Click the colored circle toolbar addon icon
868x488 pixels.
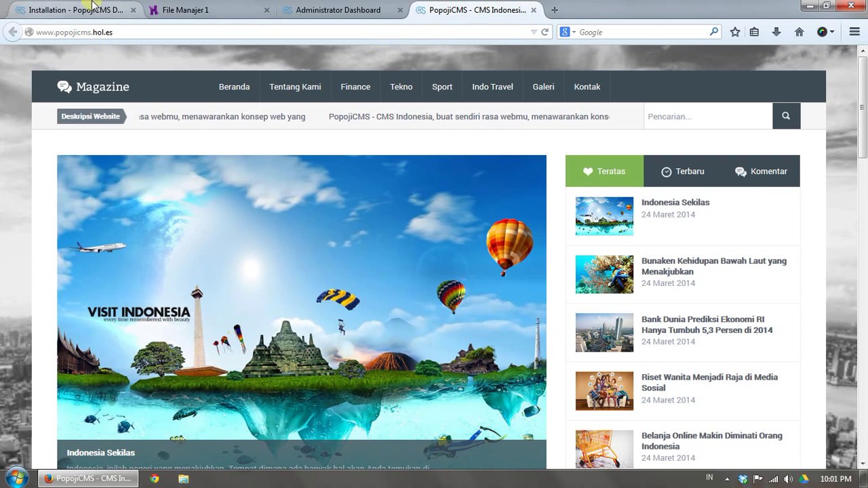[822, 32]
